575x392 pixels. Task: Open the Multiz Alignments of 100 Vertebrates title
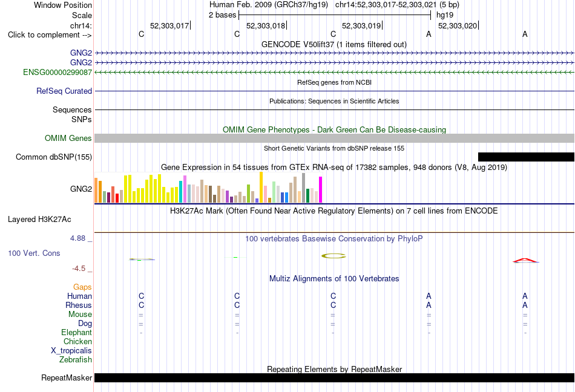pos(334,279)
